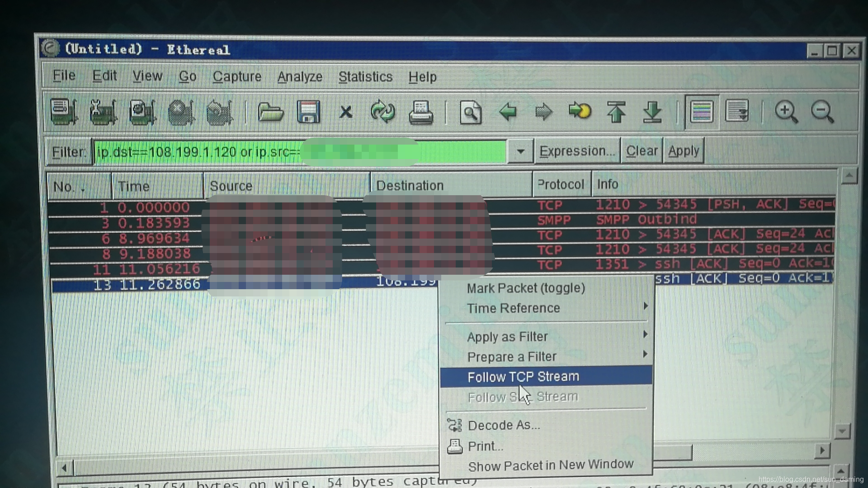Image resolution: width=868 pixels, height=488 pixels.
Task: Click the zoom out magnifier icon
Action: pos(822,112)
